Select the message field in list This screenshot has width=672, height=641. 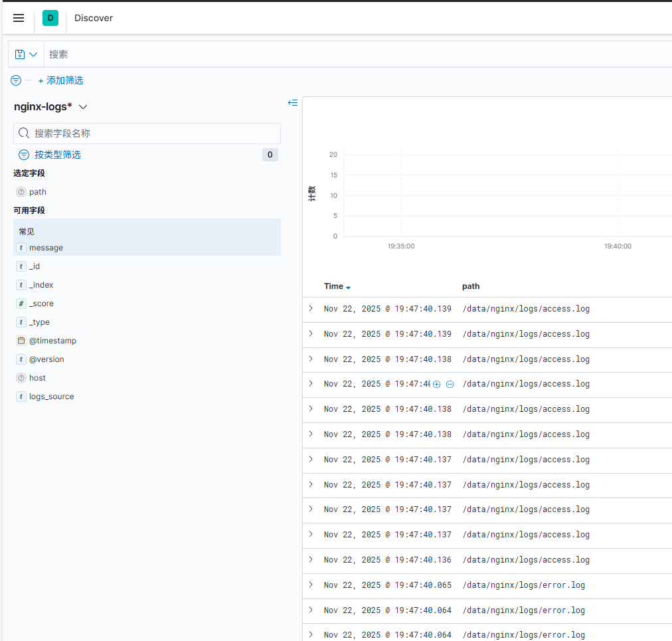pyautogui.click(x=46, y=248)
